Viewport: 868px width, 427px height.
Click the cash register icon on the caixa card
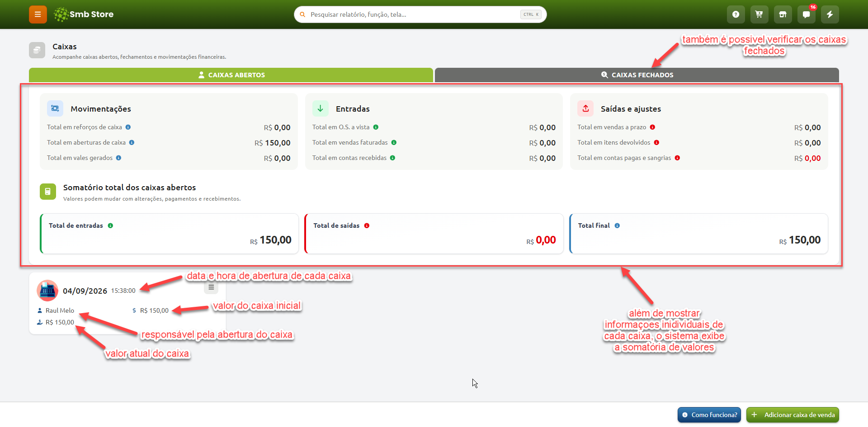pos(47,291)
